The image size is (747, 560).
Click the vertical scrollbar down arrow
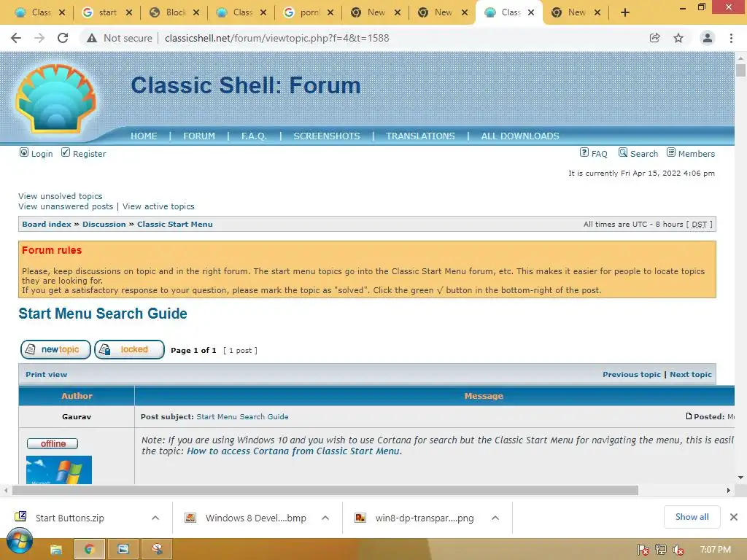tap(740, 477)
